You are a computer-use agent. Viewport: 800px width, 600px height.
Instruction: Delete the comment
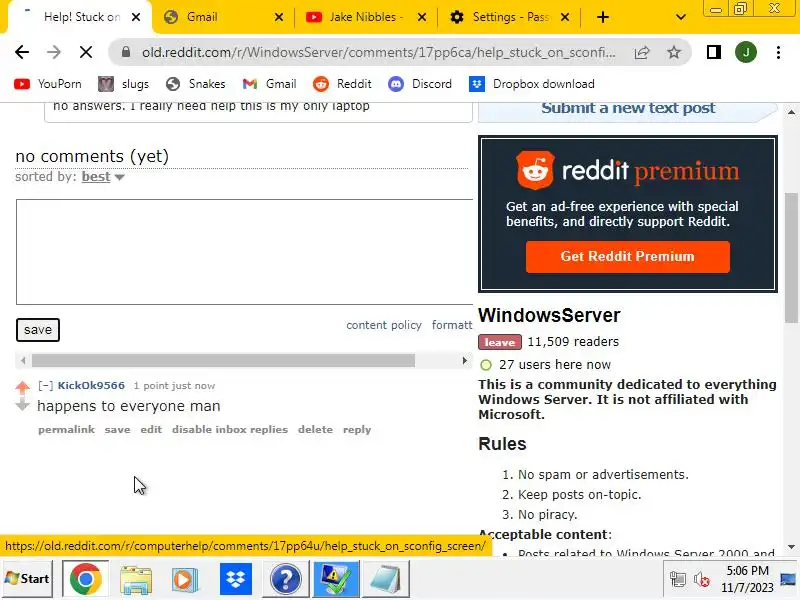(x=315, y=430)
